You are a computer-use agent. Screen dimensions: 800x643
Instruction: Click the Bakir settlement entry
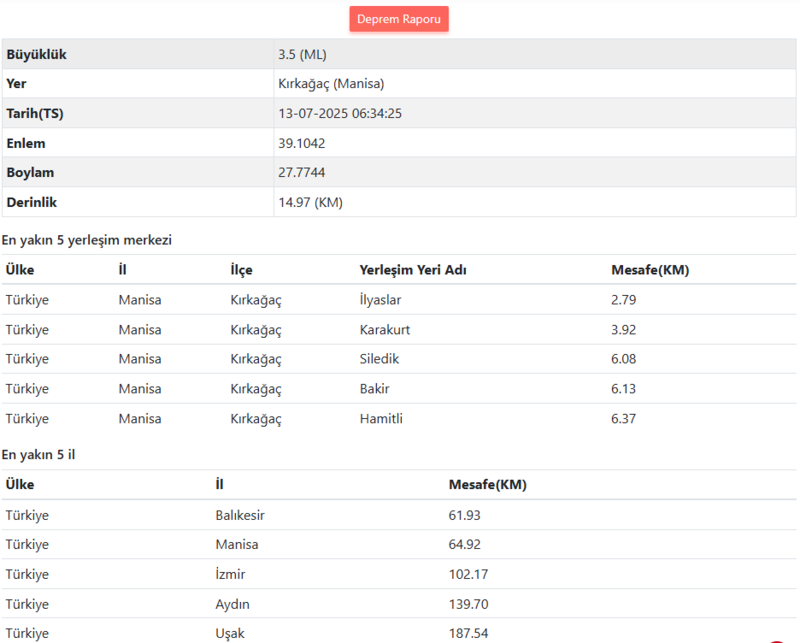[x=374, y=388]
